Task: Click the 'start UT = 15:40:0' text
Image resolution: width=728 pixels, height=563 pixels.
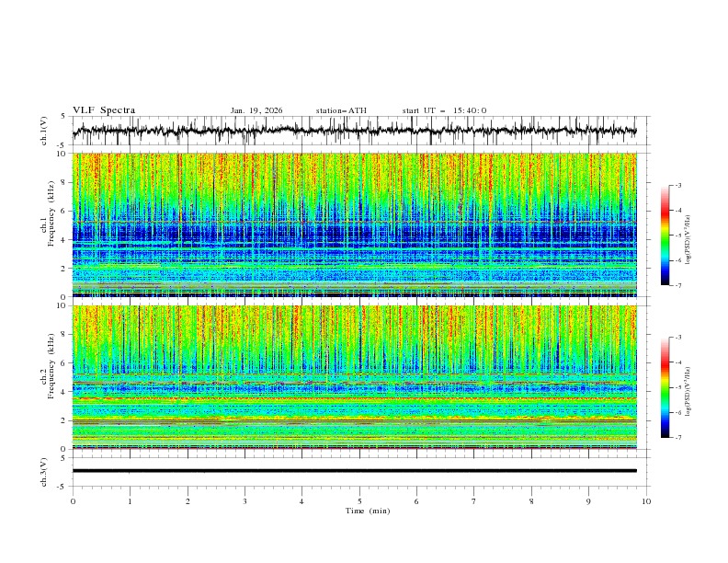Action: pos(444,110)
